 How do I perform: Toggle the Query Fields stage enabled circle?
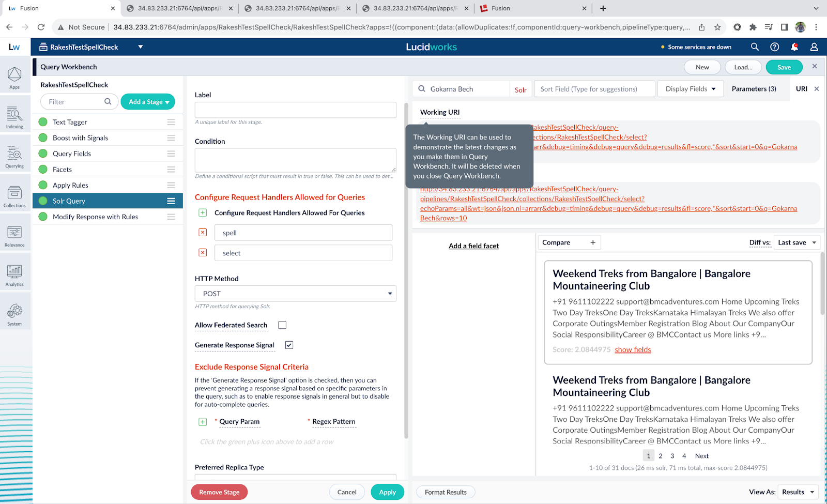(43, 154)
